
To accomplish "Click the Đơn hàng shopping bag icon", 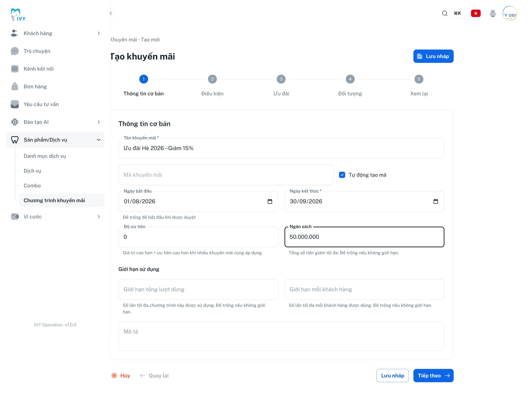I will 15,86.
